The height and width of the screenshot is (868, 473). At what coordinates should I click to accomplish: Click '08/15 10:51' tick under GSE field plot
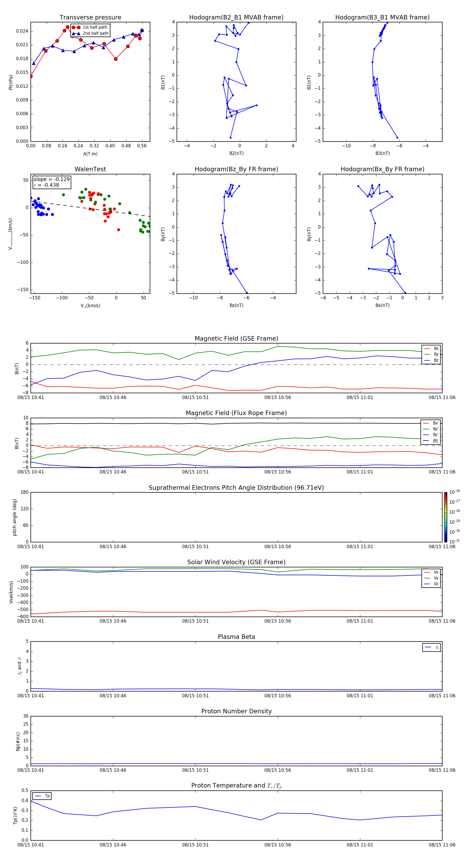pos(195,397)
